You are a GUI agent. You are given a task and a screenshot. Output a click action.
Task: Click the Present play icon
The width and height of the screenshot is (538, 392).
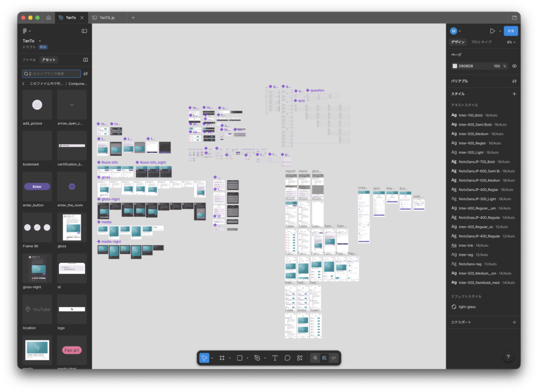[492, 31]
